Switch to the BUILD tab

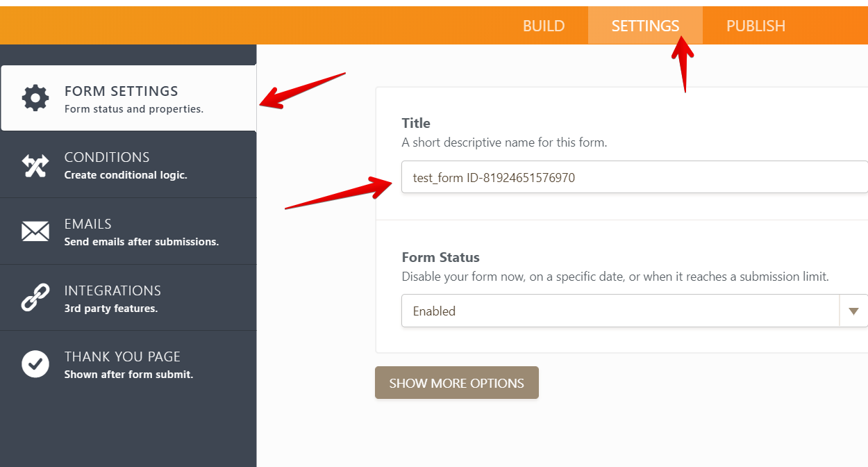(544, 25)
